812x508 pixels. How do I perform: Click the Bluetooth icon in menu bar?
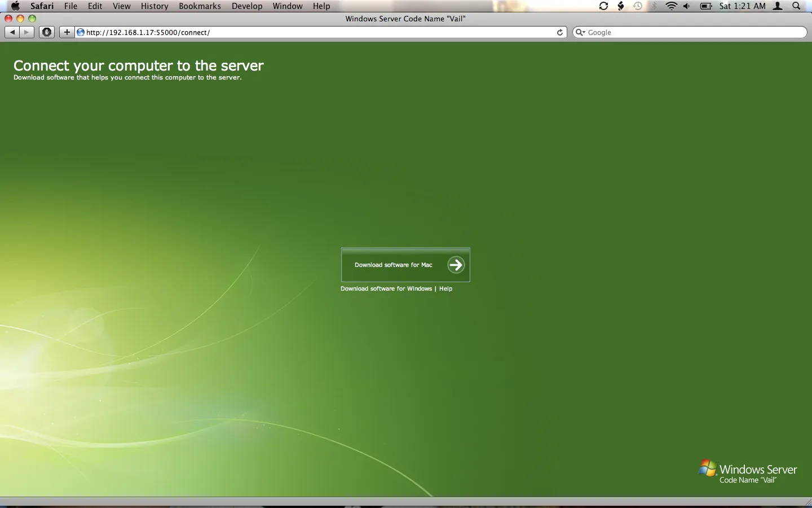(x=654, y=6)
